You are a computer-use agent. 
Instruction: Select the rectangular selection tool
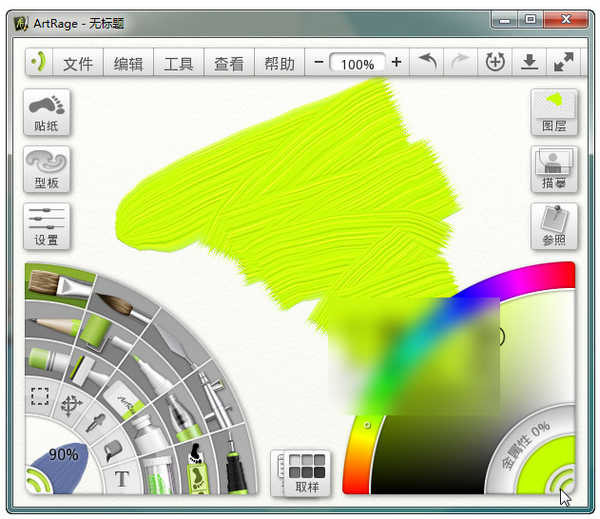[39, 396]
